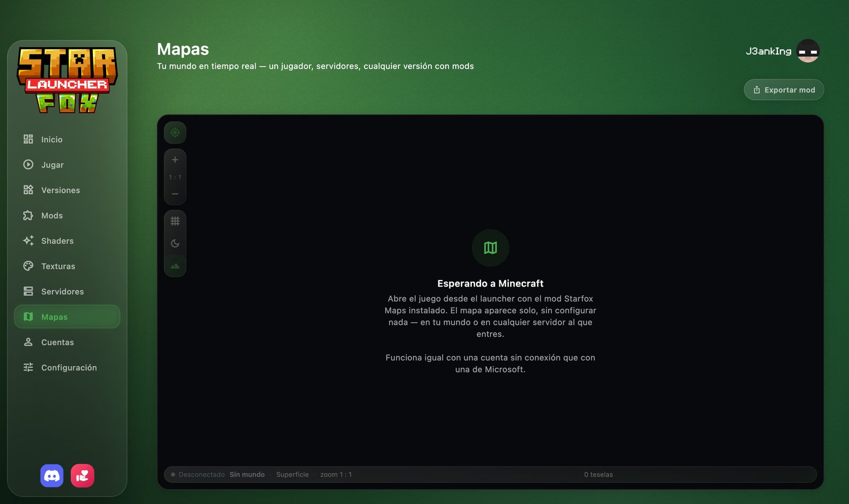Zoom out with the minus map button
Image resolution: width=849 pixels, height=504 pixels.
coord(175,194)
